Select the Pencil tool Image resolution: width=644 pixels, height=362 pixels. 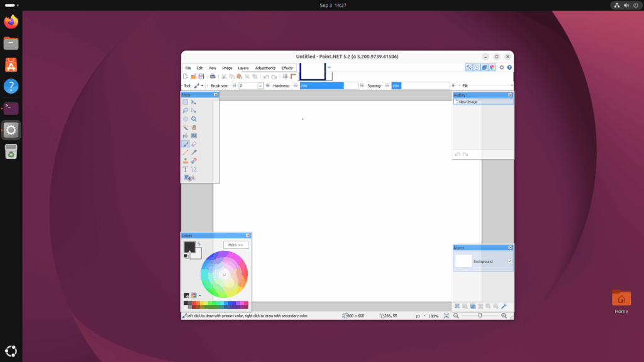[186, 153]
